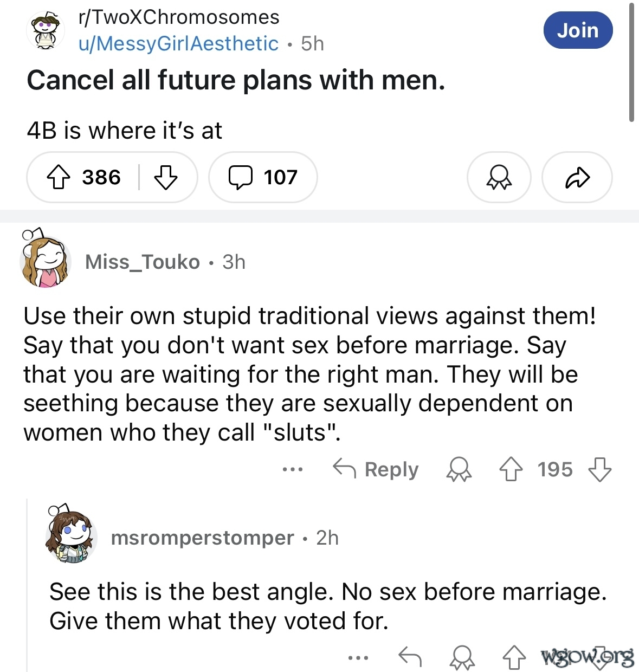
Task: Downvote Miss_Touko's comment
Action: 600,469
